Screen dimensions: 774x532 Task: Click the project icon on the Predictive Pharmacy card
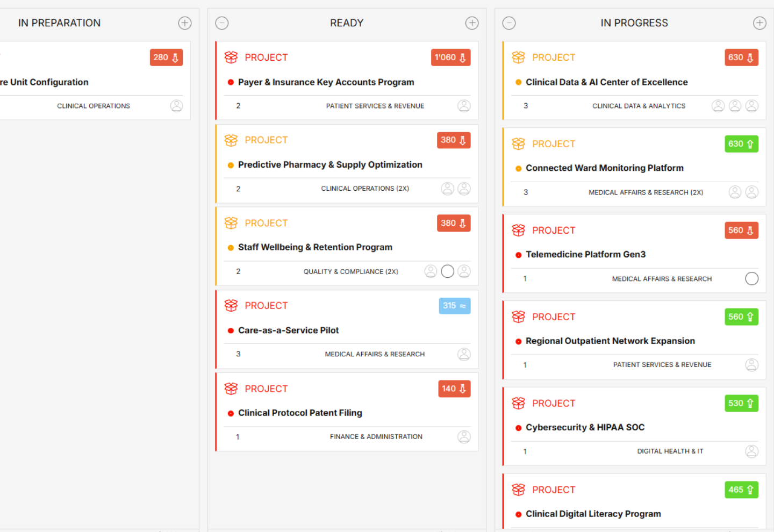click(231, 140)
